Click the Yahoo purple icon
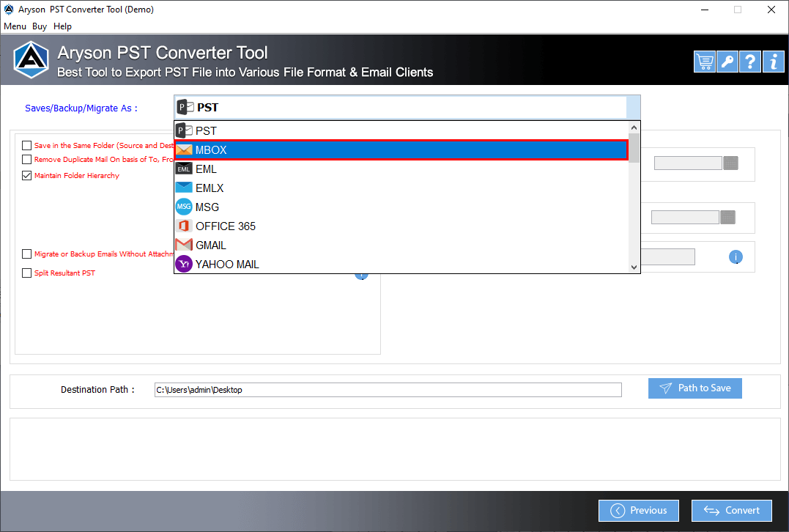The height and width of the screenshot is (532, 789). (184, 264)
